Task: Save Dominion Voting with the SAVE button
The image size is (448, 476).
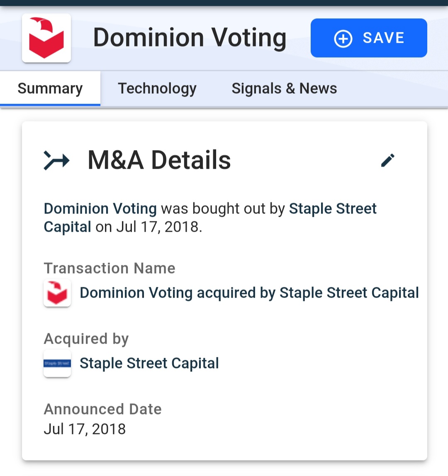Action: 369,38
